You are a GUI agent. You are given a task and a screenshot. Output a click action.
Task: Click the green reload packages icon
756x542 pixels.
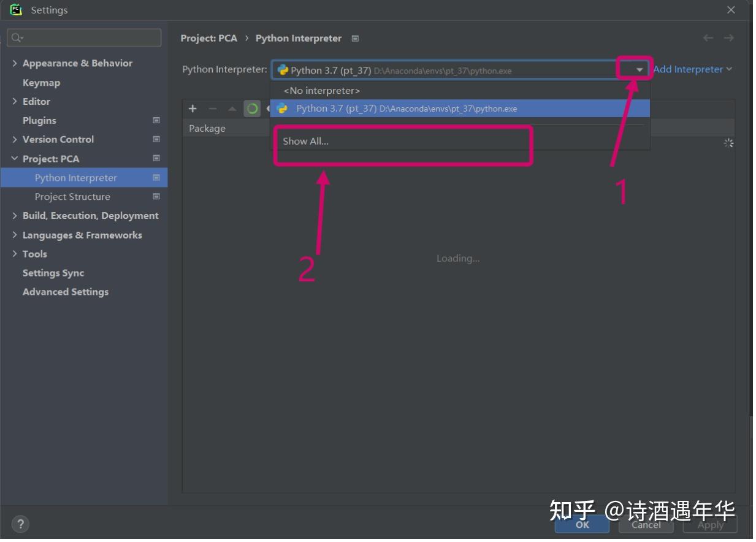252,109
